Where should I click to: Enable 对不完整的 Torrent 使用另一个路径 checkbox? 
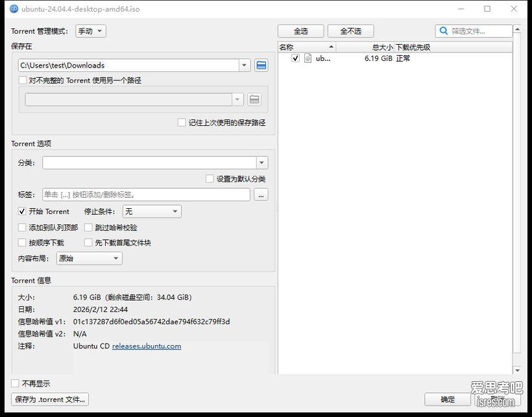[23, 80]
